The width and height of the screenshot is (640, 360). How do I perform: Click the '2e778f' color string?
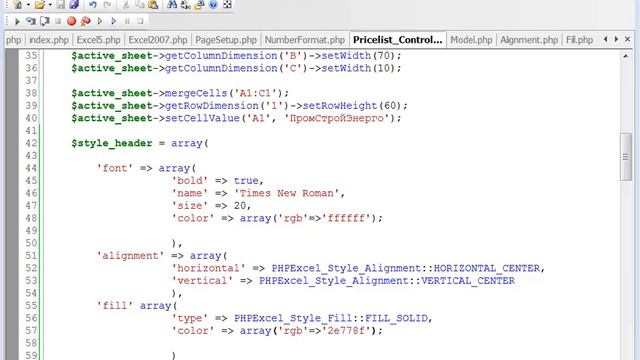click(x=346, y=331)
